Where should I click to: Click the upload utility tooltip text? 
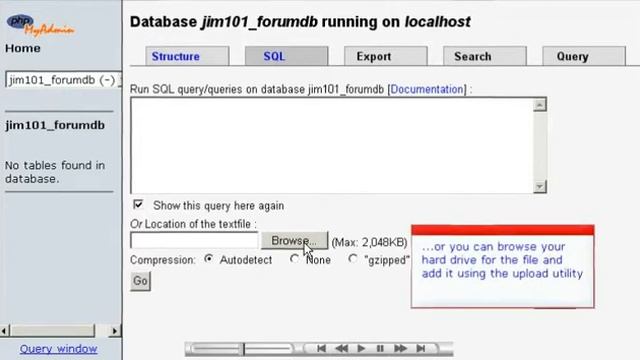(502, 260)
